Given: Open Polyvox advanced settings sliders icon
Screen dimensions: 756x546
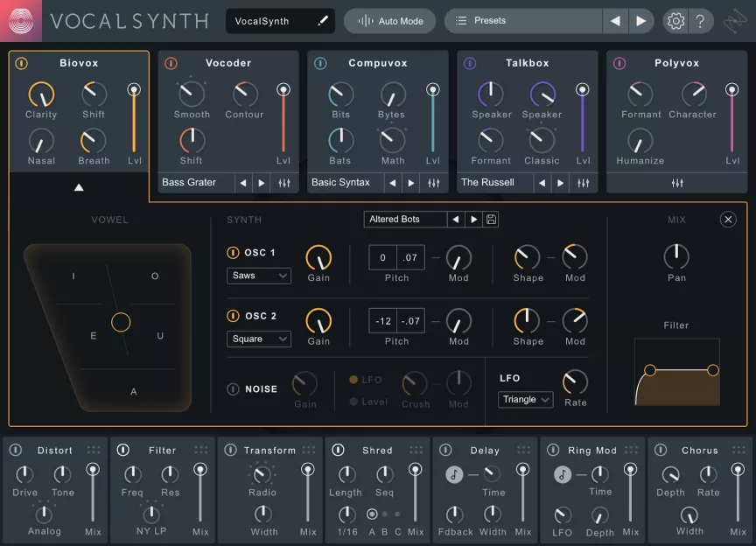Looking at the screenshot, I should tap(677, 183).
